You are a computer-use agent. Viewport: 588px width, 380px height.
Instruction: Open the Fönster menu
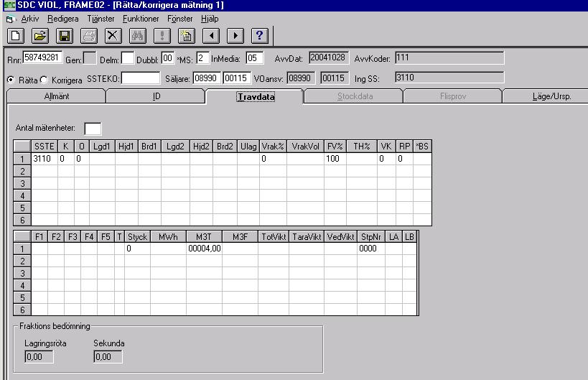[180, 19]
